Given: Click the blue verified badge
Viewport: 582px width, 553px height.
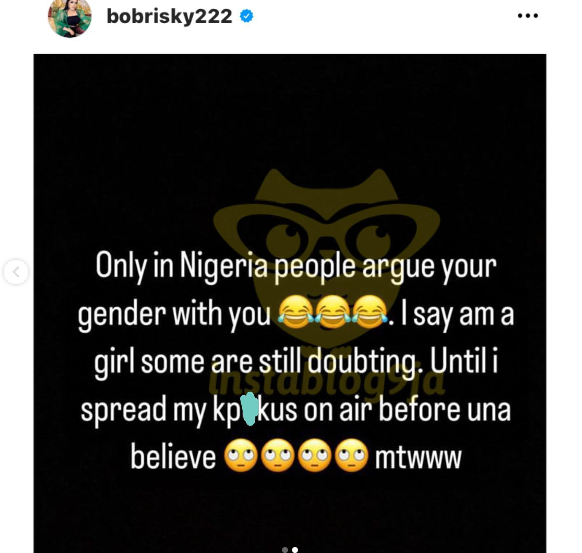Looking at the screenshot, I should coord(246,16).
